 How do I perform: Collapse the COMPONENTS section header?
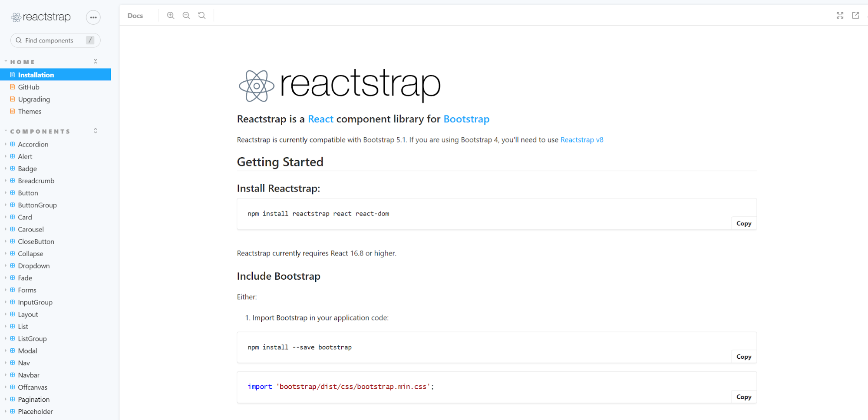pyautogui.click(x=40, y=131)
